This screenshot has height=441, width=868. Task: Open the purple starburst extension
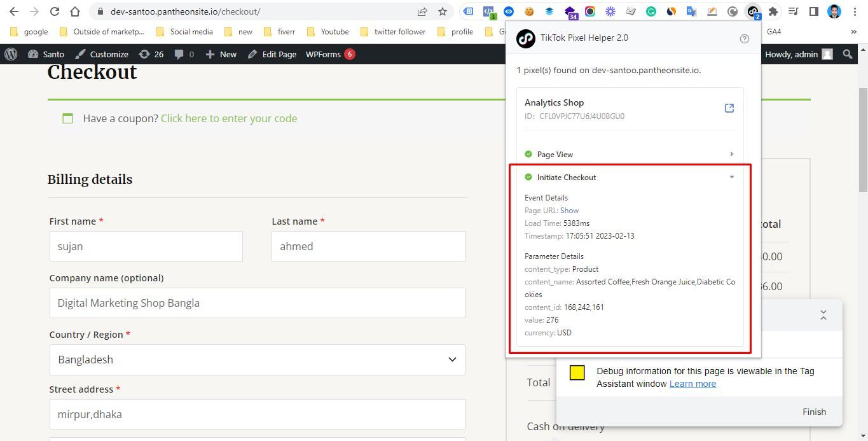click(610, 11)
